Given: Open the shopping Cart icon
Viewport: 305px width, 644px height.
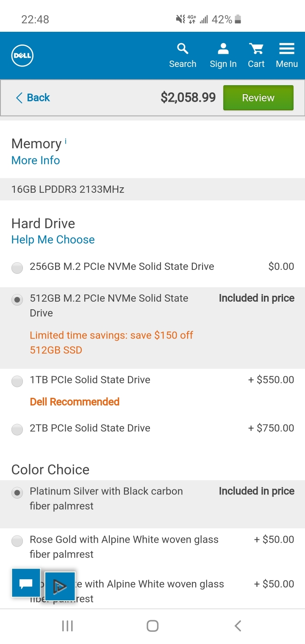Looking at the screenshot, I should click(x=256, y=49).
